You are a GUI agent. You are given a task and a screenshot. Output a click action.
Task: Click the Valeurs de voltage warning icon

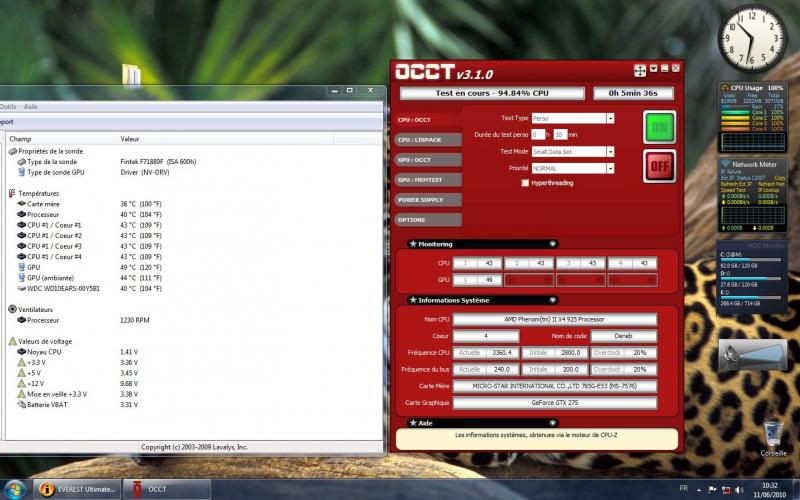click(13, 341)
